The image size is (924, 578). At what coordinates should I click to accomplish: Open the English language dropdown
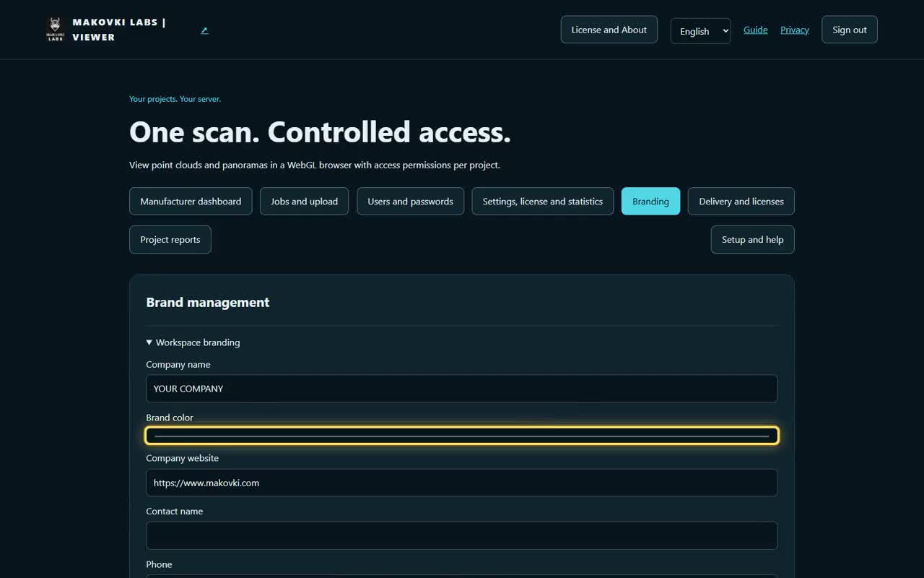700,31
